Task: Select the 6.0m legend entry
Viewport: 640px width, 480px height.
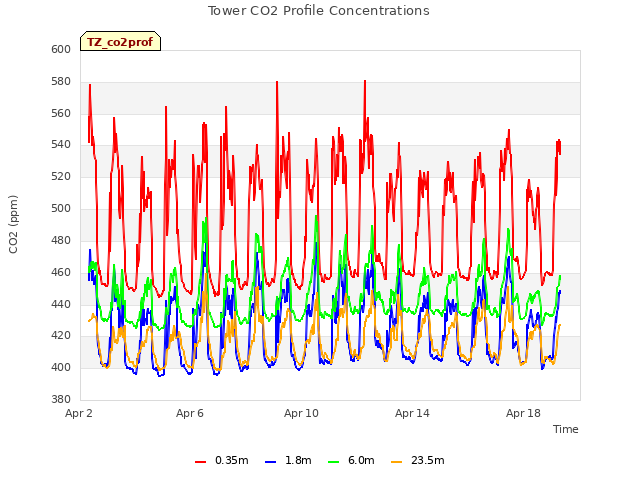Action: (x=351, y=460)
